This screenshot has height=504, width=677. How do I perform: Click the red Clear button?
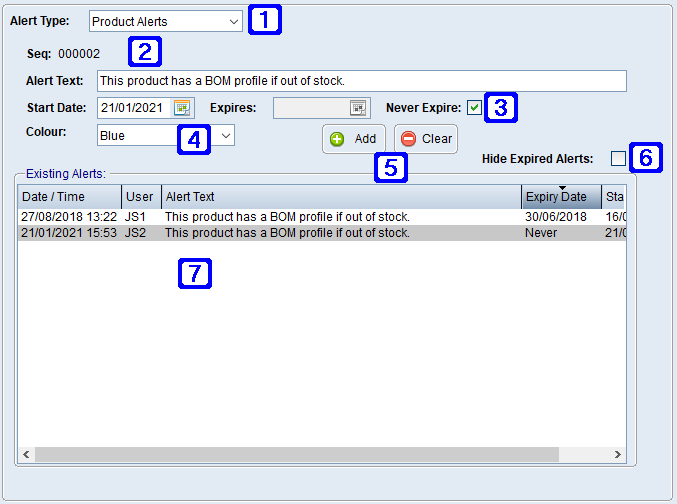[426, 139]
